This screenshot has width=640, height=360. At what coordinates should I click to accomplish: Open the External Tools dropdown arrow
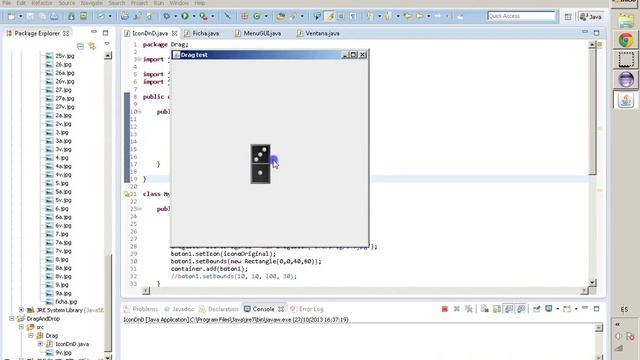click(212, 16)
